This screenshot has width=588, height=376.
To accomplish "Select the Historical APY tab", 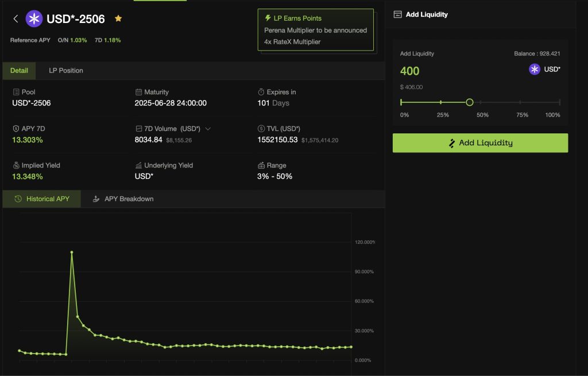I will click(x=41, y=199).
